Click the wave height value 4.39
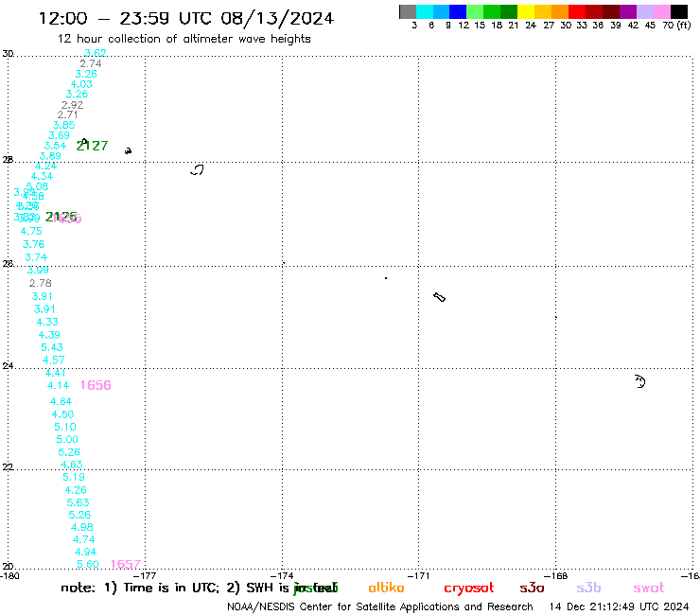The height and width of the screenshot is (615, 700). tap(49, 335)
